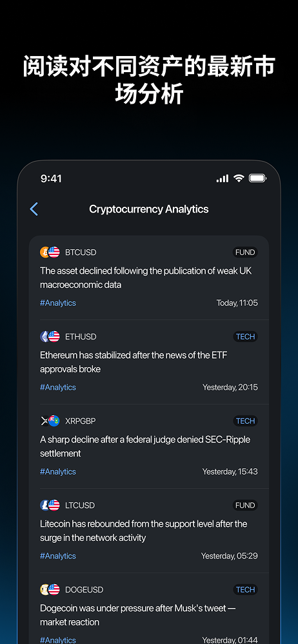Image resolution: width=298 pixels, height=644 pixels.
Task: Open the SEC-Ripple settlement article
Action: [145, 446]
